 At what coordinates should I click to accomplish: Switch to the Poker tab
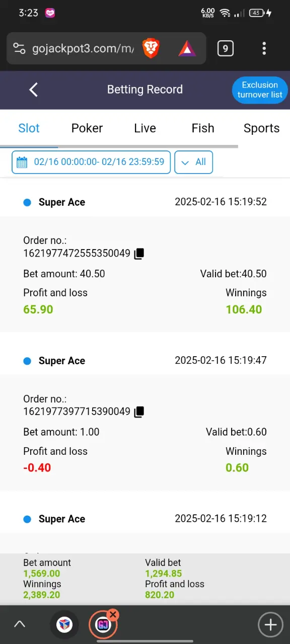87,128
